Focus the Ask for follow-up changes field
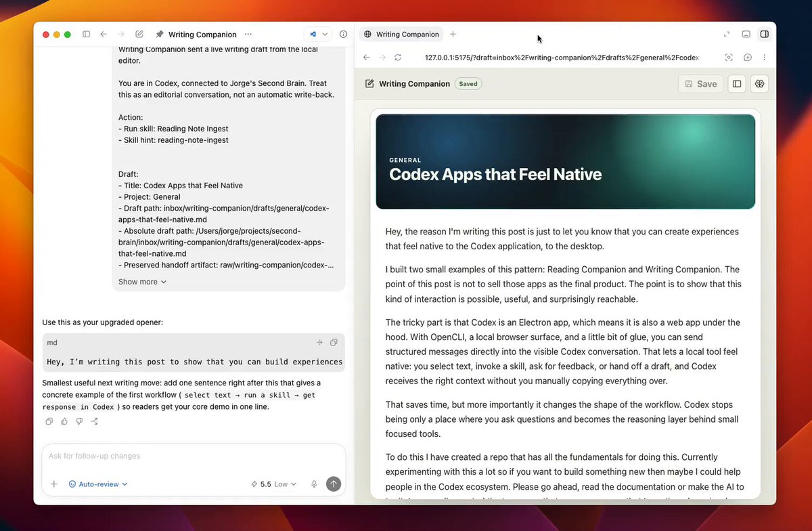 point(194,456)
